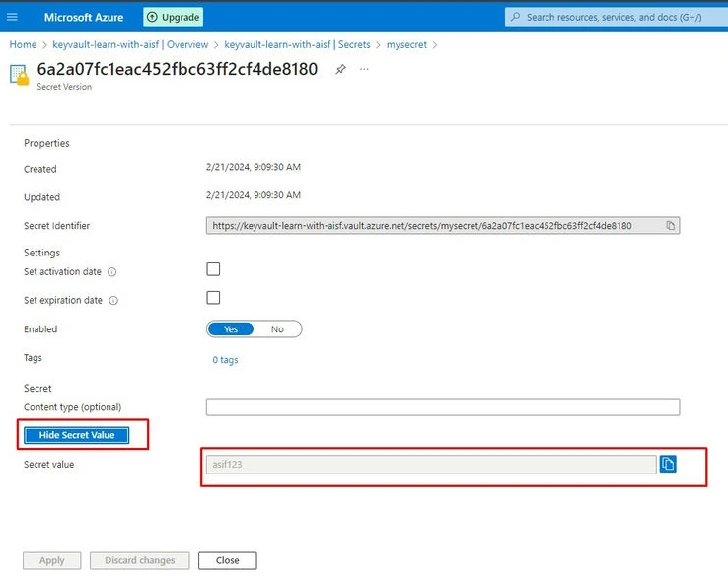Navigate to keyvault-learn-with-aisf Secrets breadcrumb
Viewport: 728px width, 584px height.
(297, 45)
